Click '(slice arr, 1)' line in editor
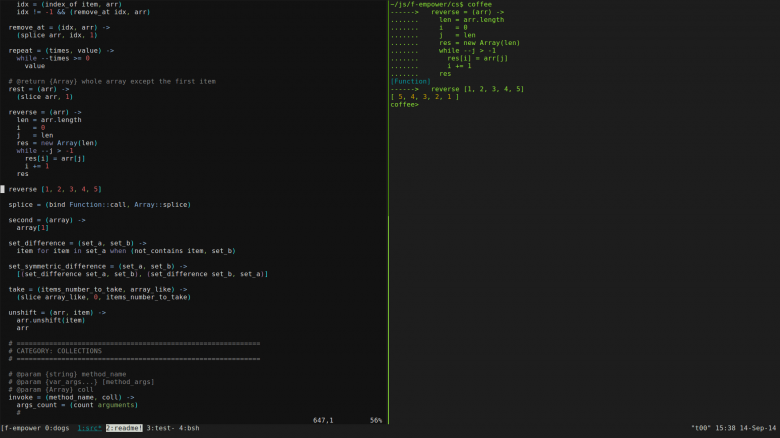 pos(45,97)
